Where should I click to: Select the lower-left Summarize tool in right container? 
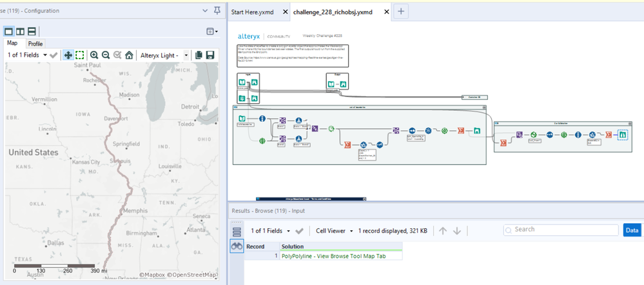(503, 142)
